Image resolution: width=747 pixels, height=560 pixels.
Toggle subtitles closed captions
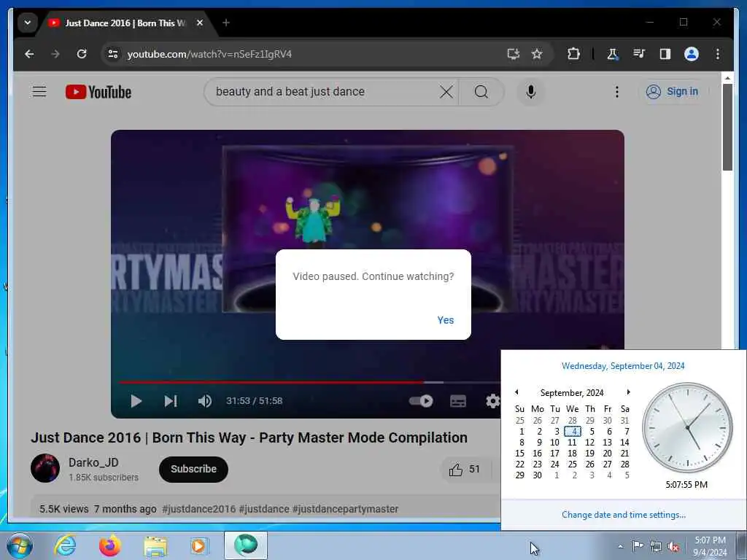pyautogui.click(x=458, y=401)
